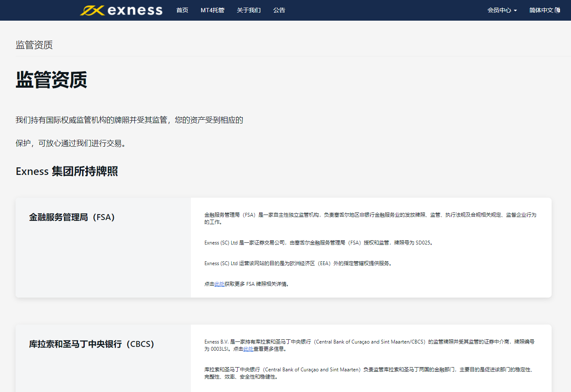The image size is (571, 392).
Task: Open the MT4托管 menu item
Action: click(212, 10)
